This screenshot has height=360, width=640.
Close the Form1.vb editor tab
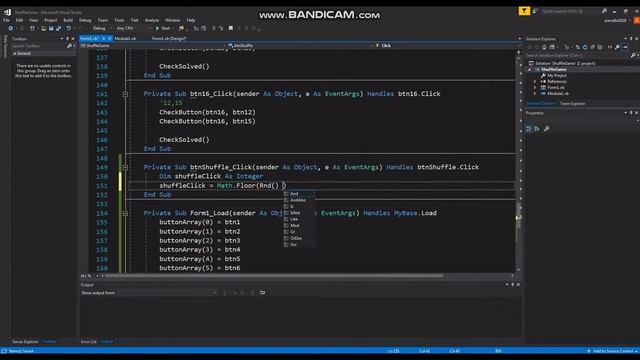point(110,38)
